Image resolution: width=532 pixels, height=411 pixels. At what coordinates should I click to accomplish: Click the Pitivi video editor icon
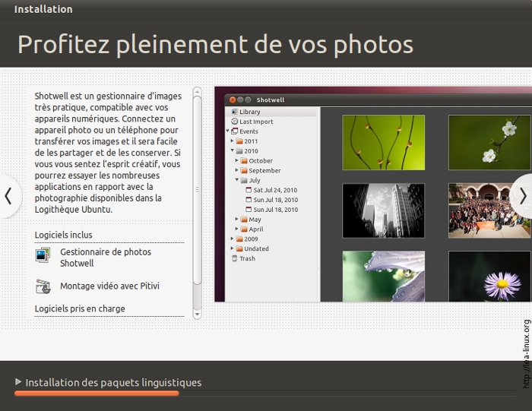click(43, 286)
